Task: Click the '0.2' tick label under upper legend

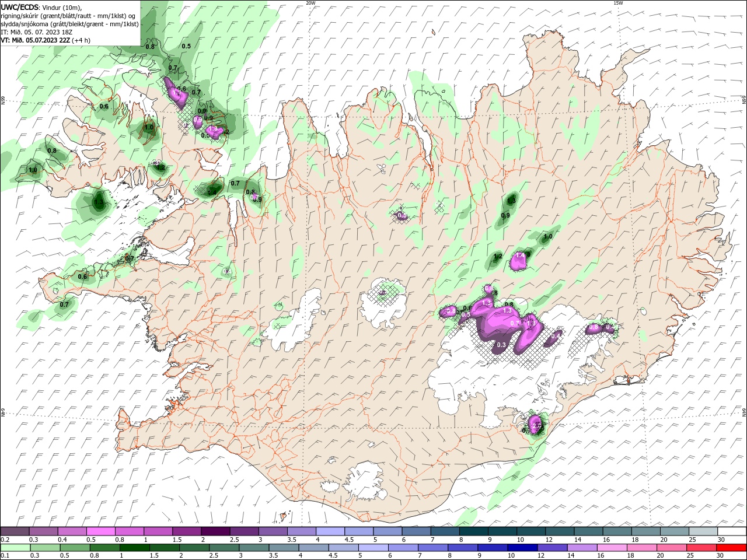Action: pyautogui.click(x=5, y=540)
